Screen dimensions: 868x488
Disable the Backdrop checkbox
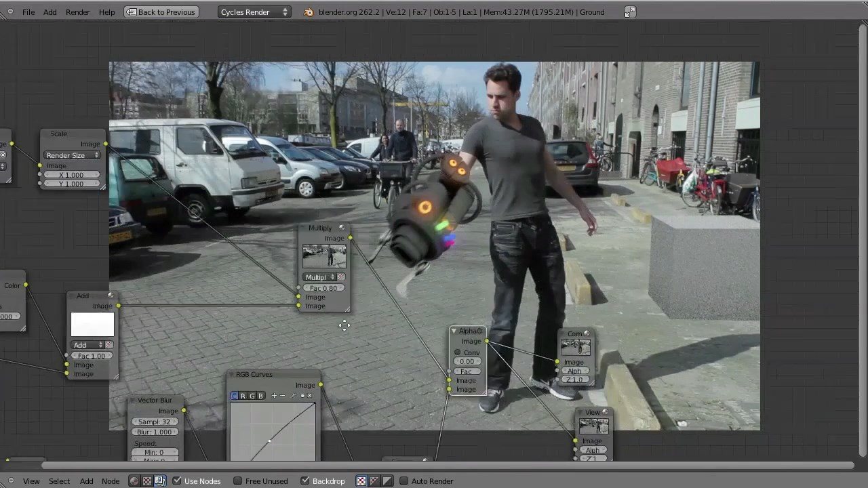click(305, 481)
